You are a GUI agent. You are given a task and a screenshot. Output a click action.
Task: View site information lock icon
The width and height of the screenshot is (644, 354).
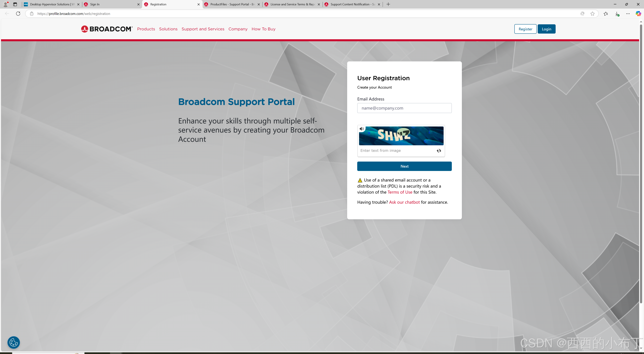pos(32,14)
